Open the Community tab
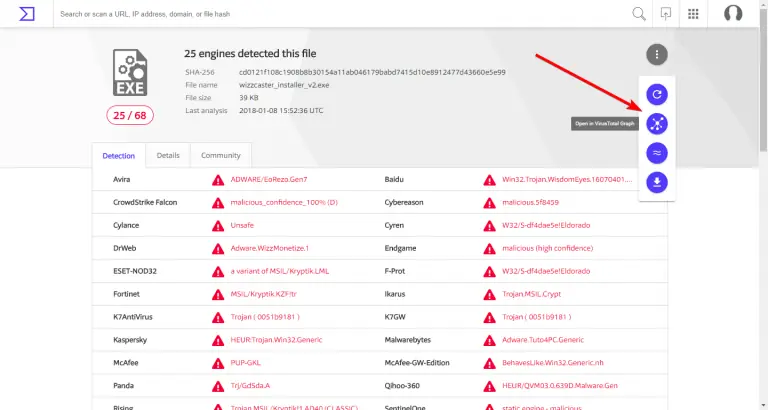This screenshot has height=410, width=768. pyautogui.click(x=220, y=155)
